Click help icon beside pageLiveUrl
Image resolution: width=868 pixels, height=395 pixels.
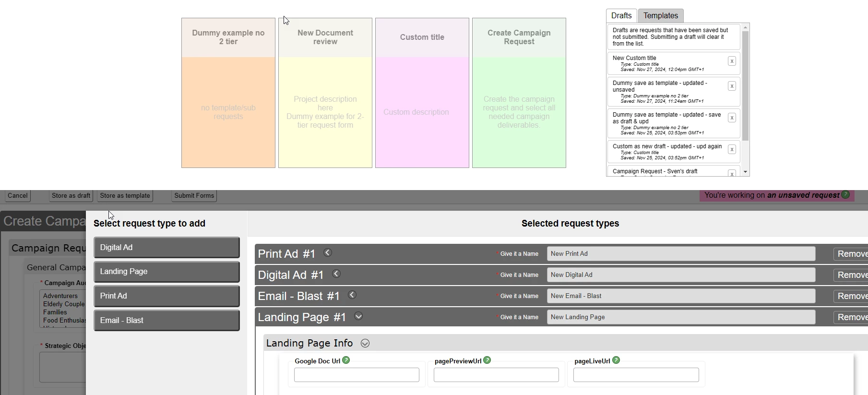point(616,360)
